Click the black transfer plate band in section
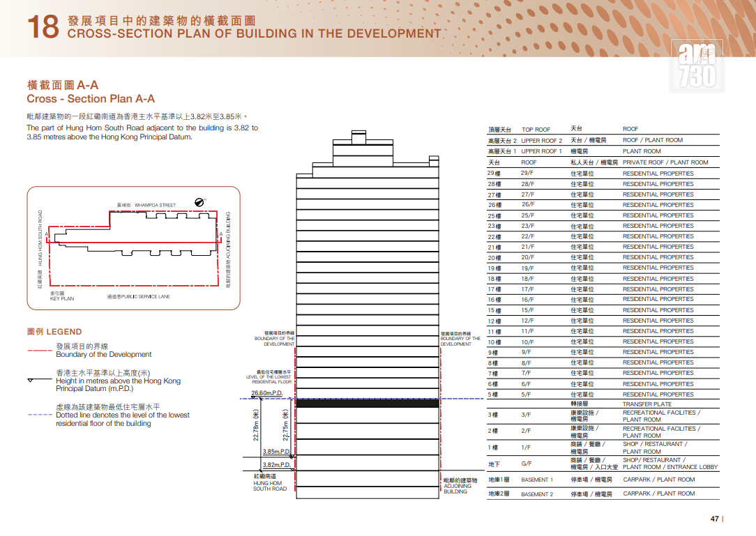 point(368,404)
